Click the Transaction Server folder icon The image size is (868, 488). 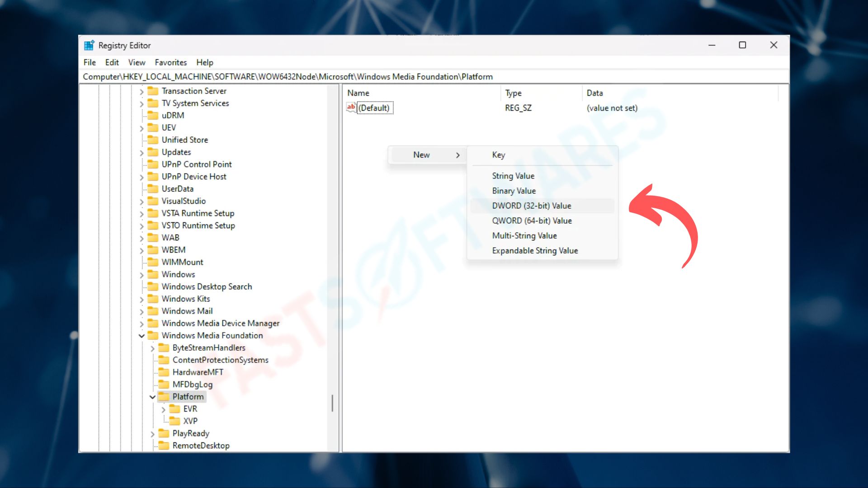click(x=153, y=91)
